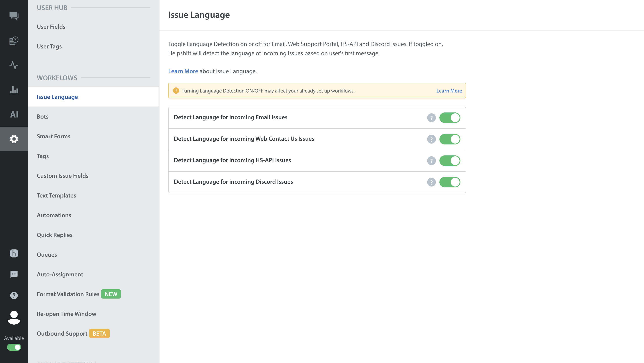Click the help question mark sidebar icon
Image resolution: width=644 pixels, height=363 pixels.
[14, 295]
